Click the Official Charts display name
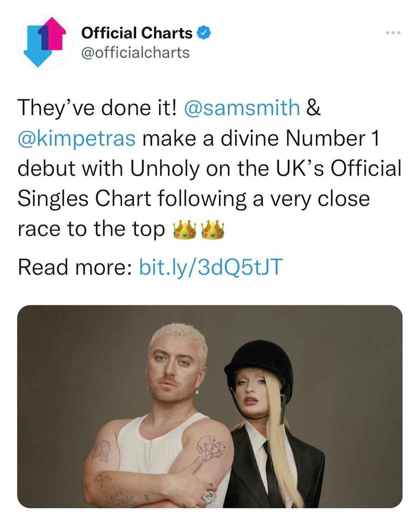Screen dimensions: 420x525 point(136,33)
